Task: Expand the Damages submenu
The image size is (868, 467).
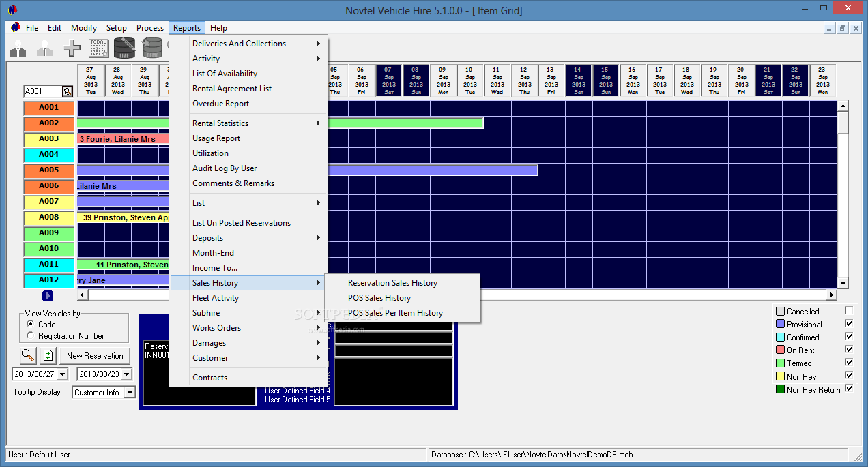Action: [249, 343]
